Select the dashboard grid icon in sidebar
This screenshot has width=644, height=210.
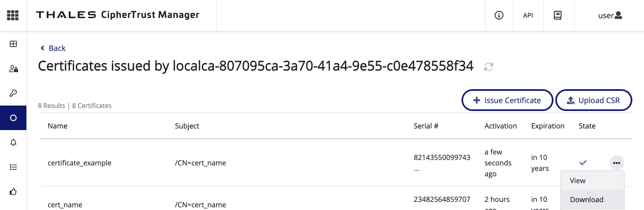click(13, 44)
